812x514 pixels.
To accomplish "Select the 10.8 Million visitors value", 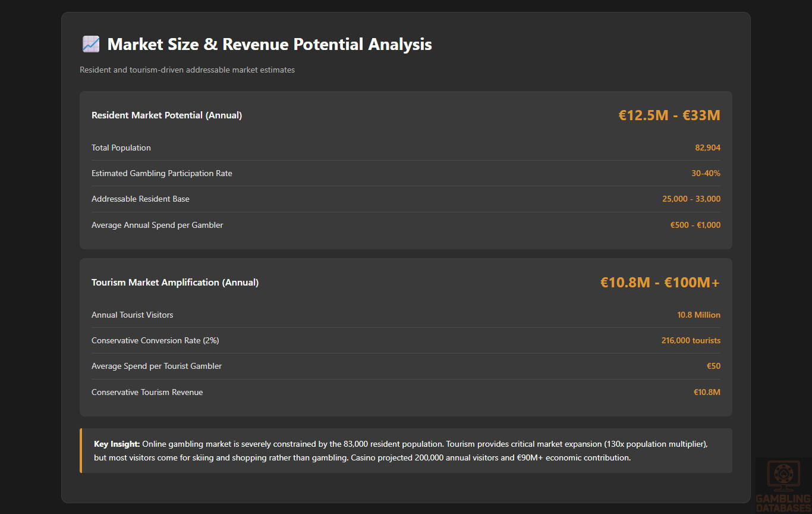I will point(698,315).
